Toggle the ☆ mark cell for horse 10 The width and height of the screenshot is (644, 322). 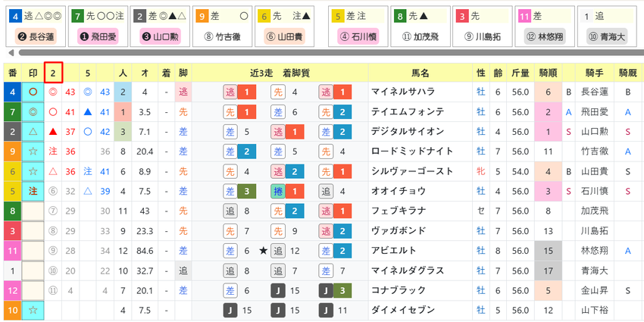pos(33,309)
